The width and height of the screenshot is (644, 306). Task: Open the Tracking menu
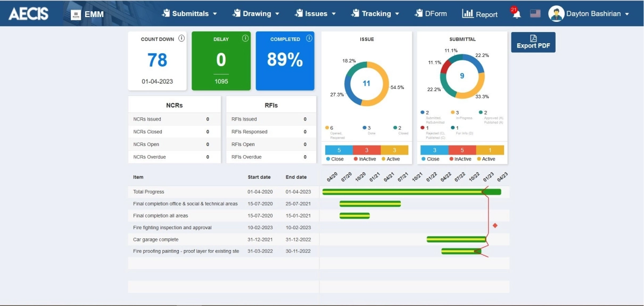pos(376,14)
